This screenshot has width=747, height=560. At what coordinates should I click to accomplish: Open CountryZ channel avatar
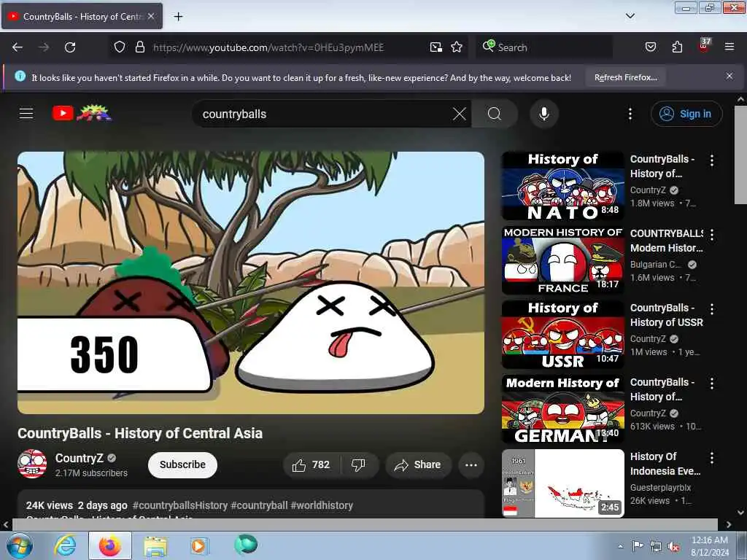pos(32,464)
